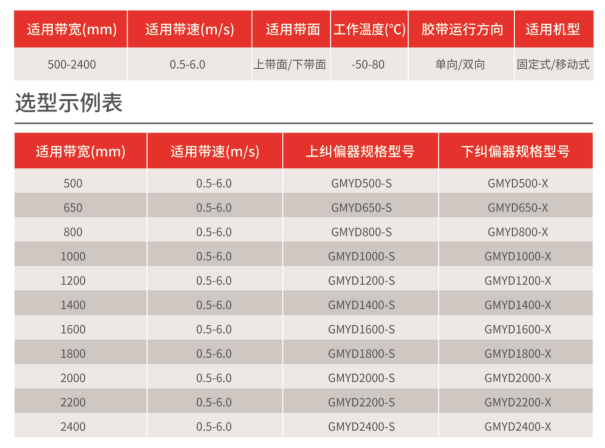
Task: Click the GMYD1400-X model cell
Action: (517, 305)
